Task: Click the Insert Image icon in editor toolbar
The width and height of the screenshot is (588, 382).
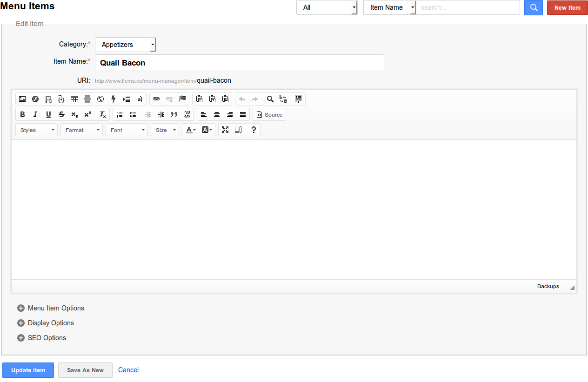Action: (x=22, y=99)
